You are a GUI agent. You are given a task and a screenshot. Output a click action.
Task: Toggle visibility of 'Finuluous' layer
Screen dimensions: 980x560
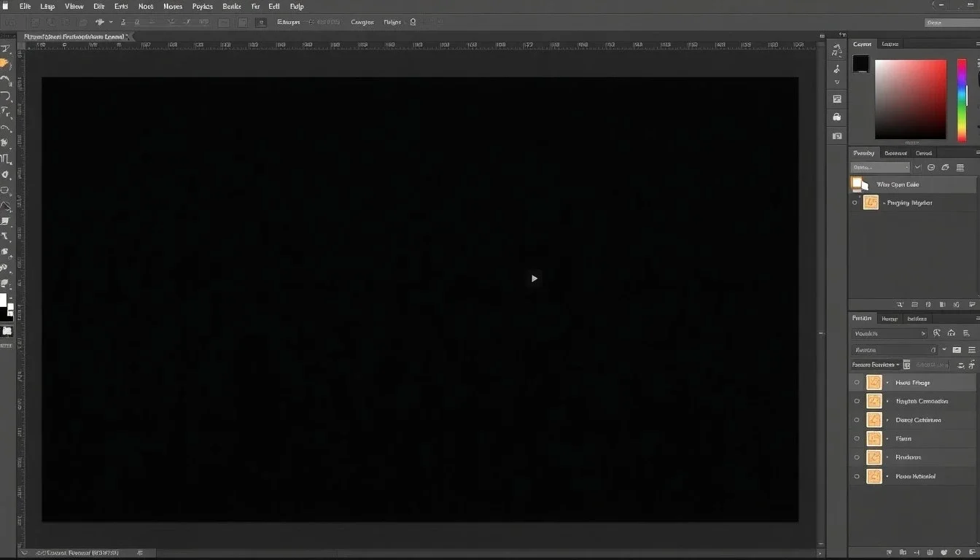point(857,458)
